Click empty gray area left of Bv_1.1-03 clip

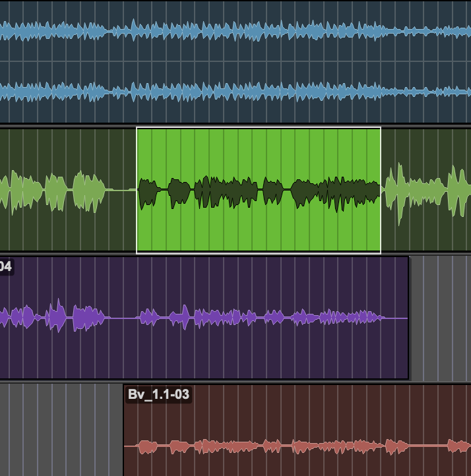tap(61, 429)
